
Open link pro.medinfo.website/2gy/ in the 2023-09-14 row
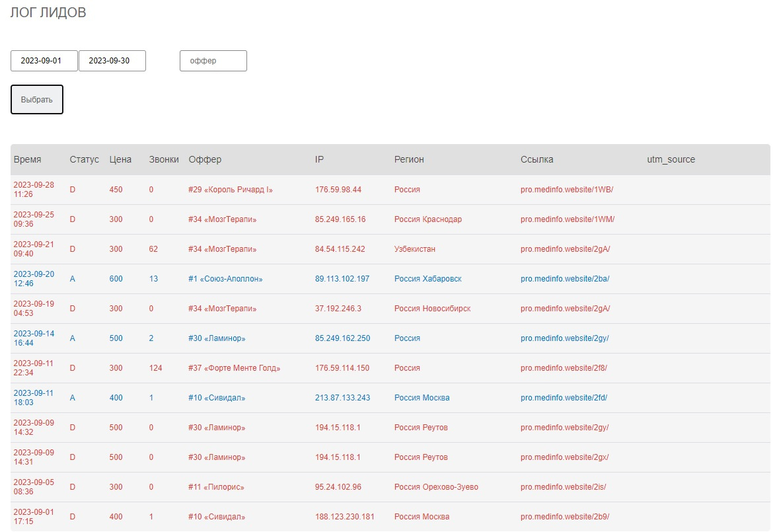coord(565,338)
